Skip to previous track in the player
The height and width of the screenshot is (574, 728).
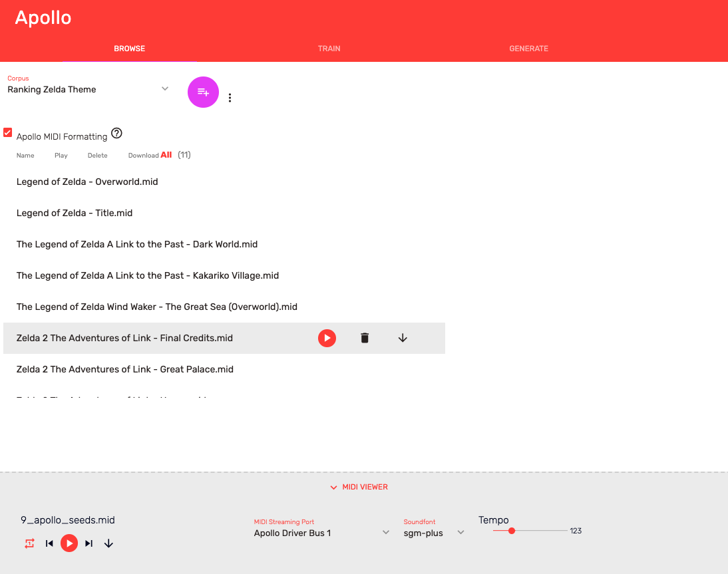click(x=49, y=543)
